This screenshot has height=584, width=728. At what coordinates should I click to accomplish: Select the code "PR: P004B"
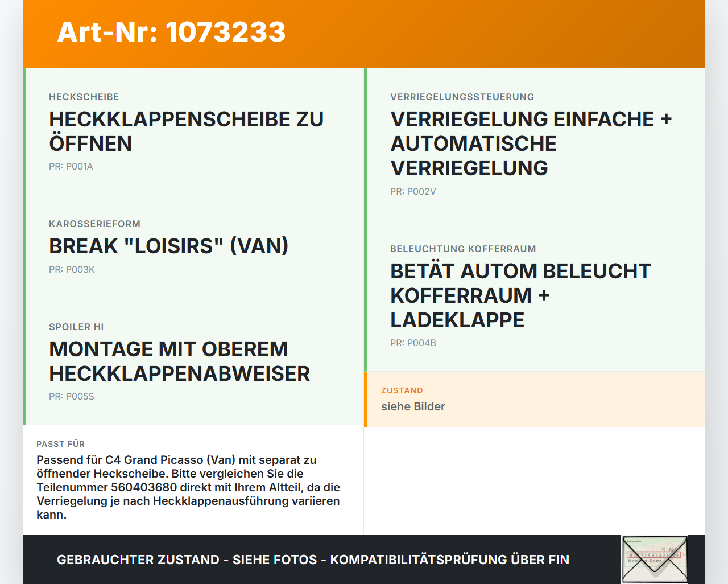click(413, 343)
